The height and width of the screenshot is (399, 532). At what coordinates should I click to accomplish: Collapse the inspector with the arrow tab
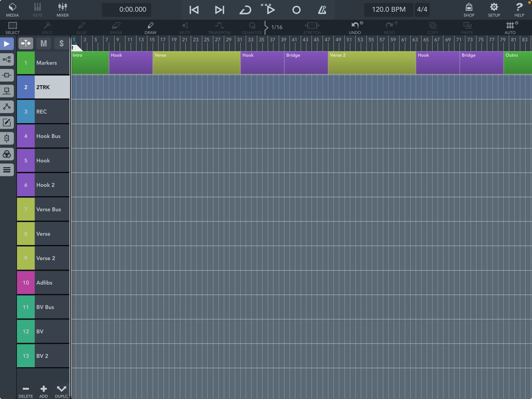tap(7, 44)
